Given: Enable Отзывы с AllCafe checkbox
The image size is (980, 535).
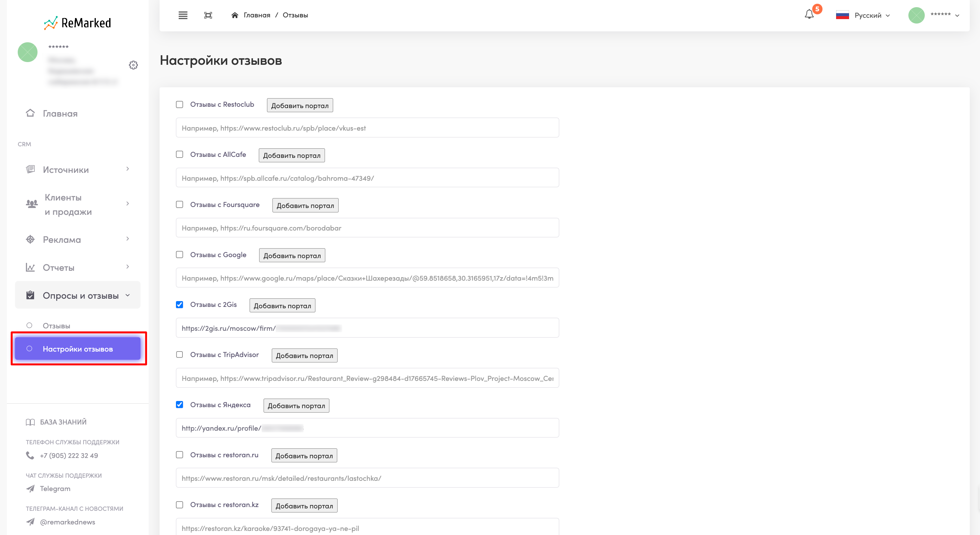Looking at the screenshot, I should (180, 154).
